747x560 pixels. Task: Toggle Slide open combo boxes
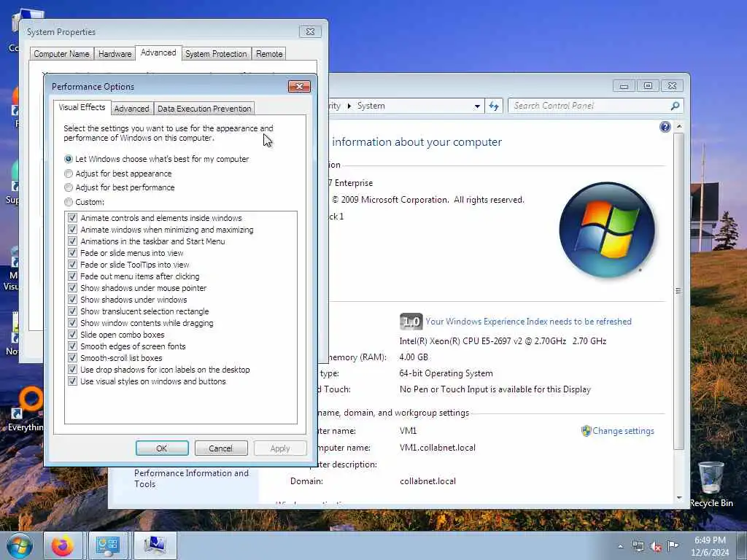(72, 335)
